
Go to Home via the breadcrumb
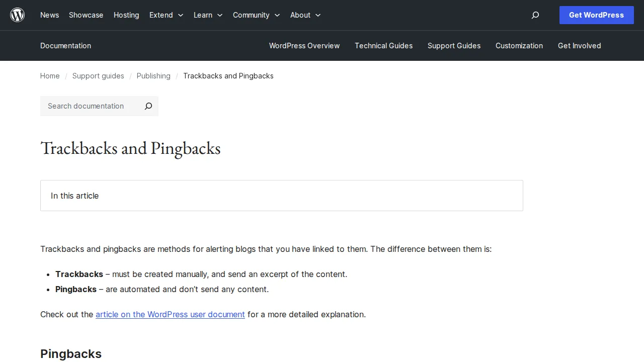(x=50, y=76)
